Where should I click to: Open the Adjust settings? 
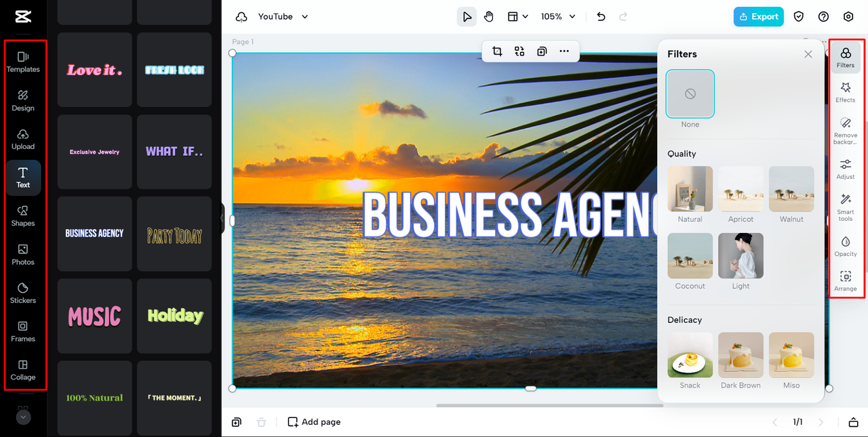846,169
